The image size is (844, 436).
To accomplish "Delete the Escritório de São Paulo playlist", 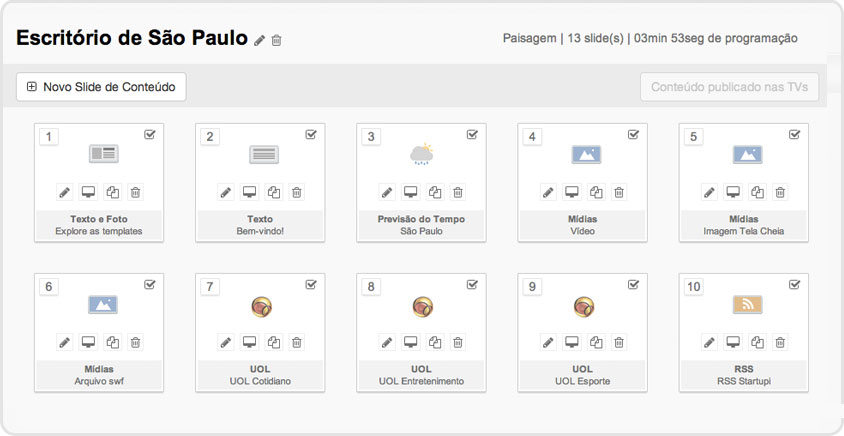I will (277, 40).
